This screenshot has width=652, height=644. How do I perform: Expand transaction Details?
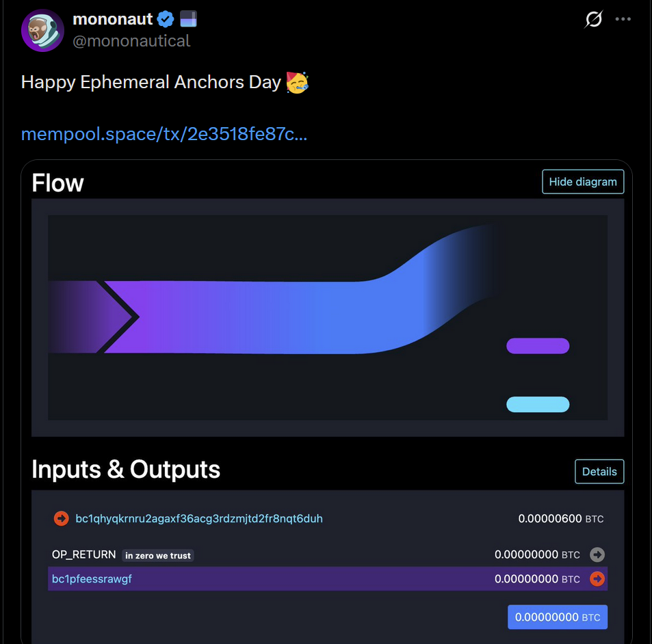(x=599, y=471)
